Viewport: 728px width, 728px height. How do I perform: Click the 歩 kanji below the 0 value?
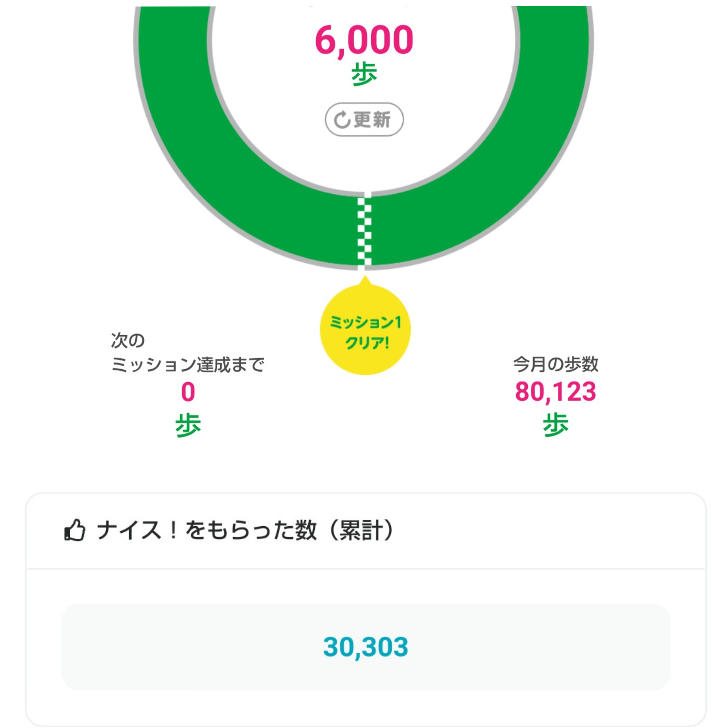[x=188, y=425]
